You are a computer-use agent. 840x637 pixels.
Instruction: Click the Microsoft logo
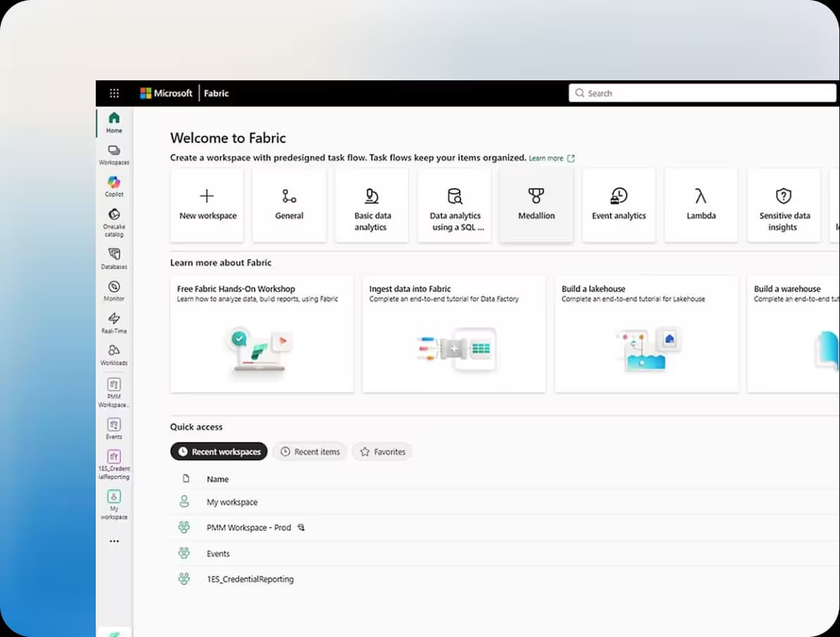(165, 93)
